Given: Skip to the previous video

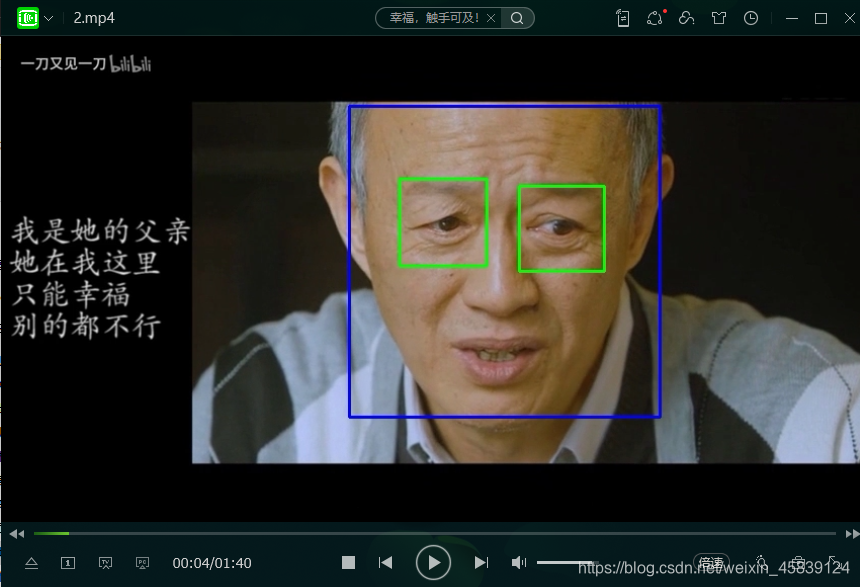Looking at the screenshot, I should point(385,562).
